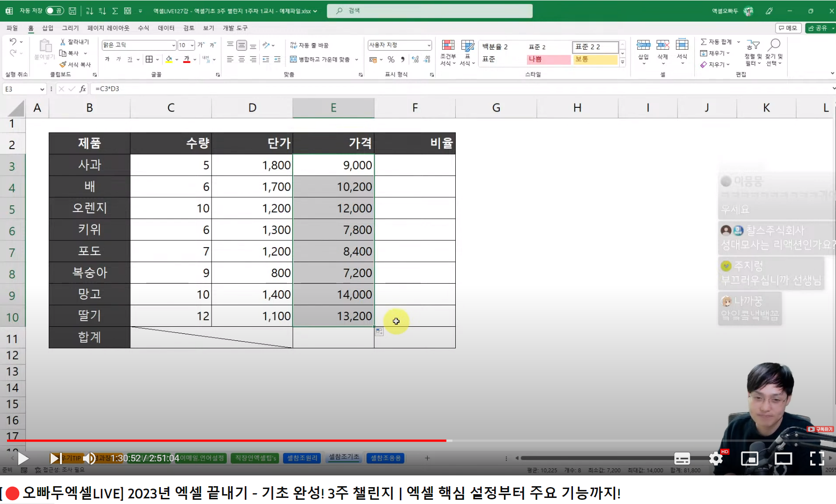Click the Insert cells (삽입) icon
Screen dimensions: 836x504
click(x=643, y=45)
